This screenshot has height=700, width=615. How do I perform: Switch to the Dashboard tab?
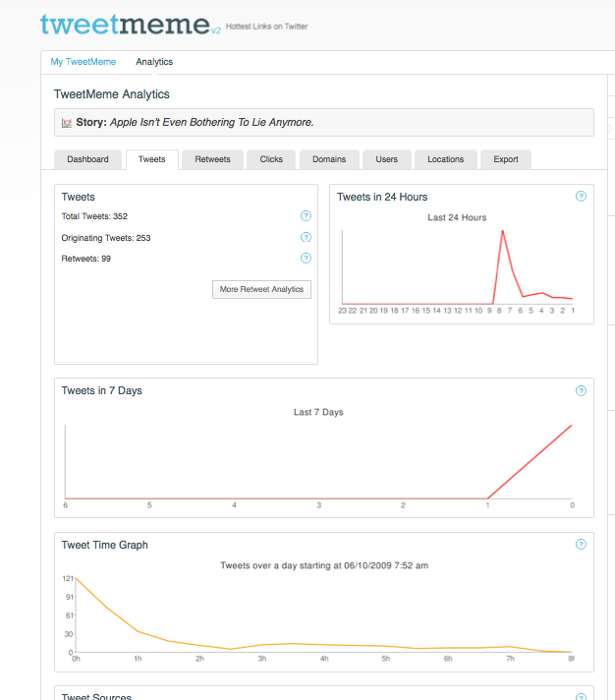click(87, 159)
